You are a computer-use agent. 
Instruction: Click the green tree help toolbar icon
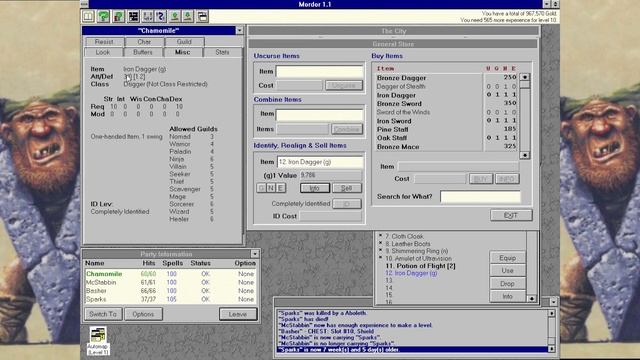click(104, 16)
